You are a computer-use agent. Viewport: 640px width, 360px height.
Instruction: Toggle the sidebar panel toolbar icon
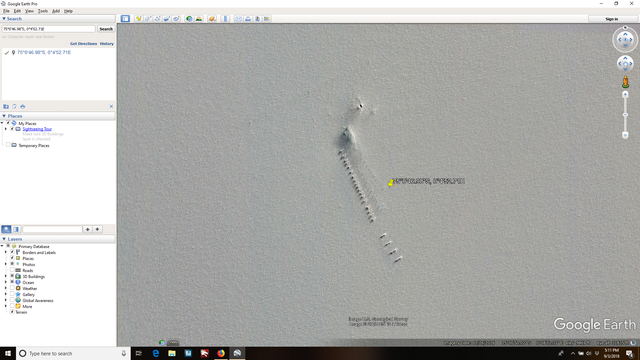125,19
